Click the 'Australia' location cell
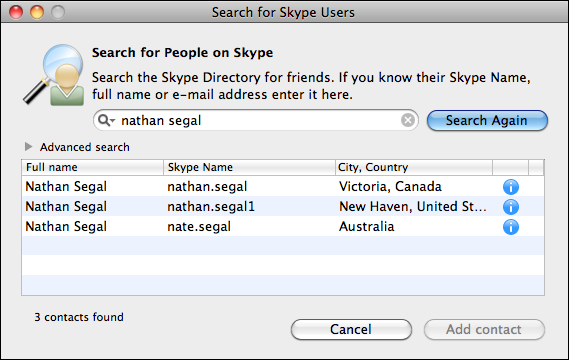This screenshot has width=569, height=360. point(367,226)
